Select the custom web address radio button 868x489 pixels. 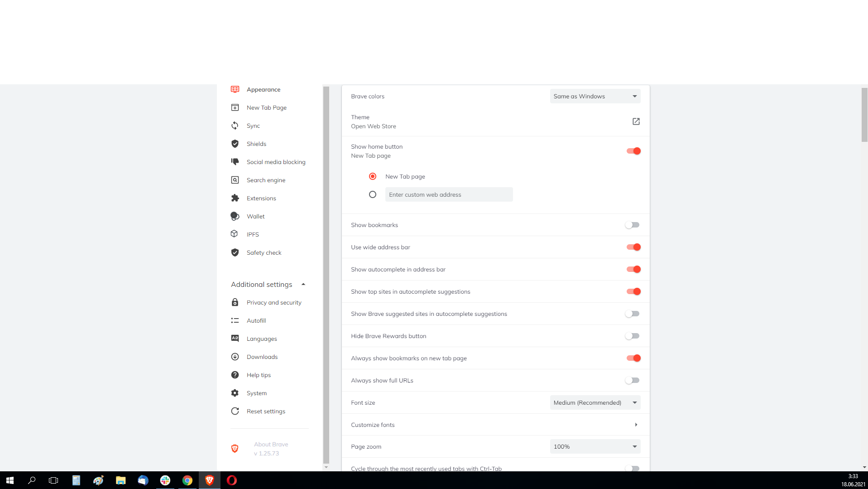point(373,194)
